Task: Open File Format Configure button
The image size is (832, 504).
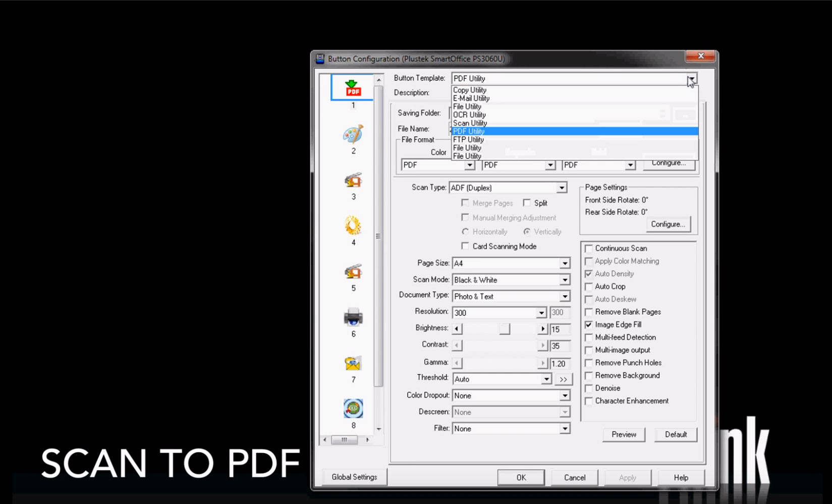Action: pos(669,163)
